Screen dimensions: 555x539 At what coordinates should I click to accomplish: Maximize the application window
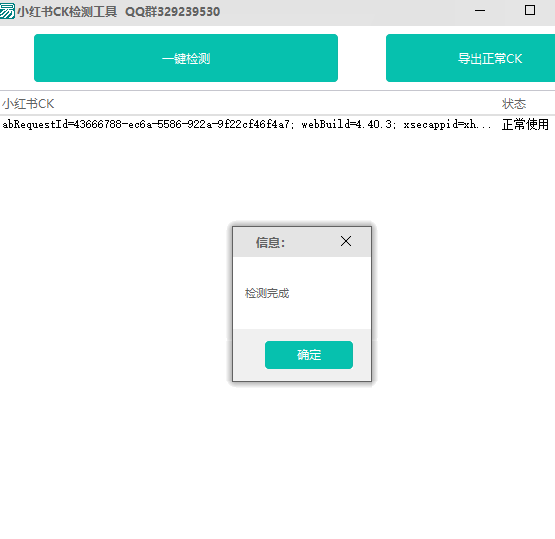(x=530, y=10)
